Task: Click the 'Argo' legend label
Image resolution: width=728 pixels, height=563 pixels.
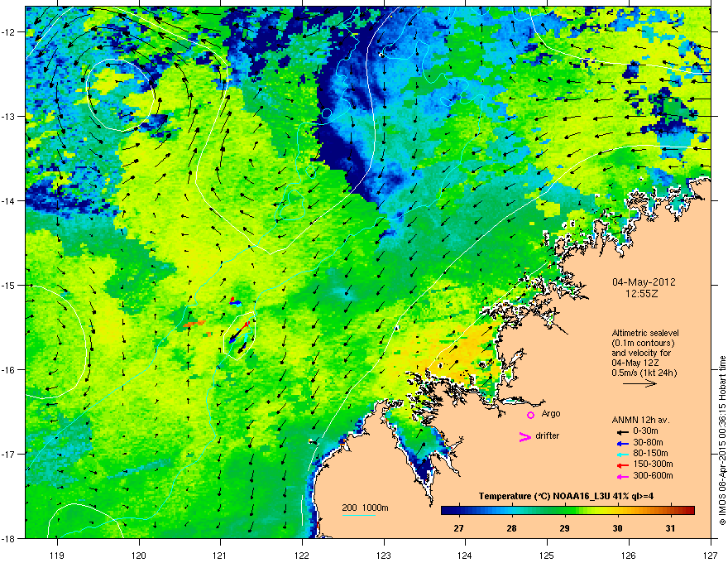Action: click(551, 413)
